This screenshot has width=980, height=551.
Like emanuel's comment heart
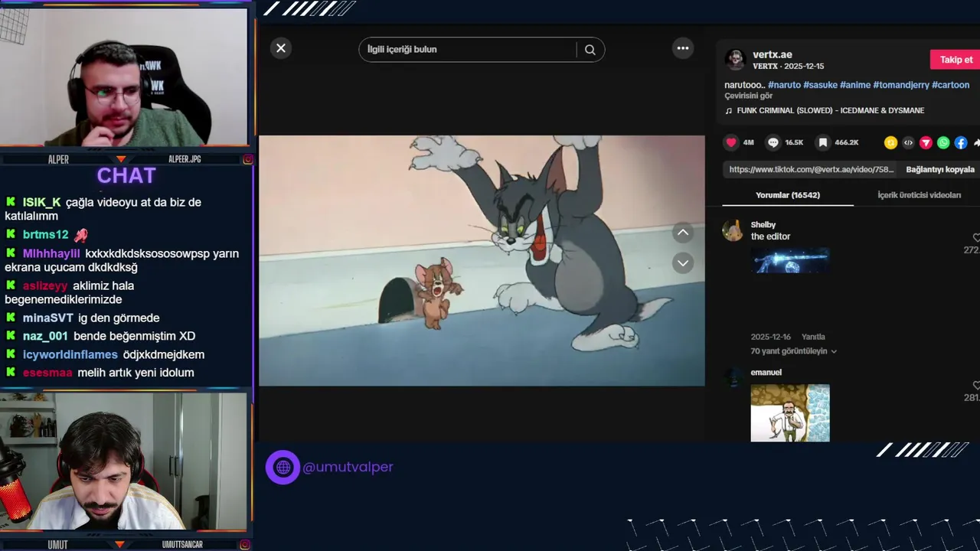point(976,386)
